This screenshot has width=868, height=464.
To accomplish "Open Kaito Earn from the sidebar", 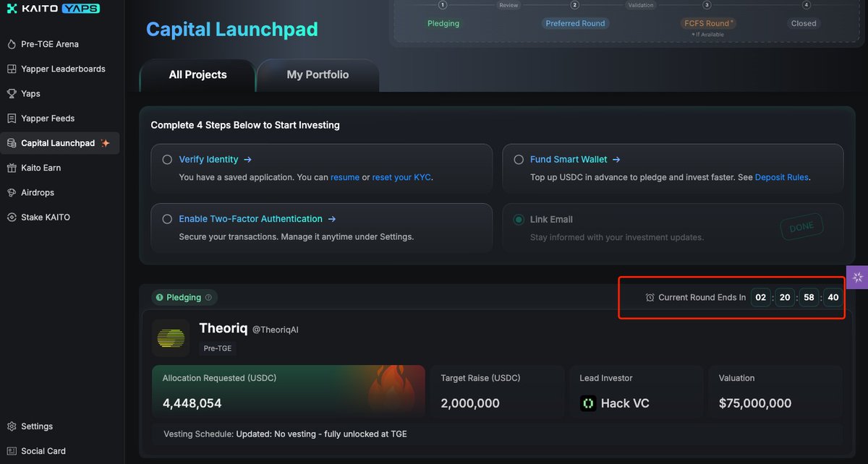I will (41, 168).
